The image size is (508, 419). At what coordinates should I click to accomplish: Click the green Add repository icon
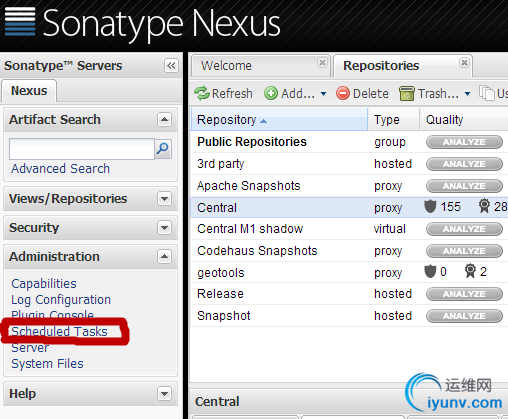(271, 93)
